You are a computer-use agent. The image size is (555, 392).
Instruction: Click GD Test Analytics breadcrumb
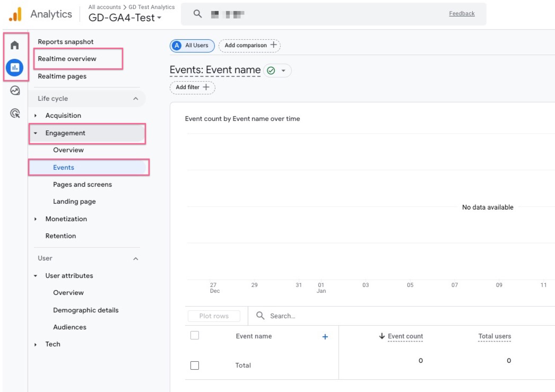coord(152,7)
